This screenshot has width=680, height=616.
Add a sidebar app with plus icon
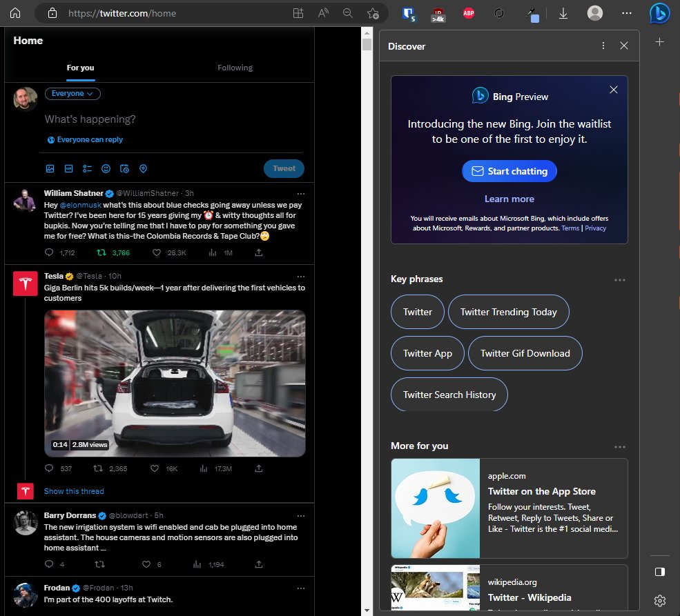click(659, 41)
